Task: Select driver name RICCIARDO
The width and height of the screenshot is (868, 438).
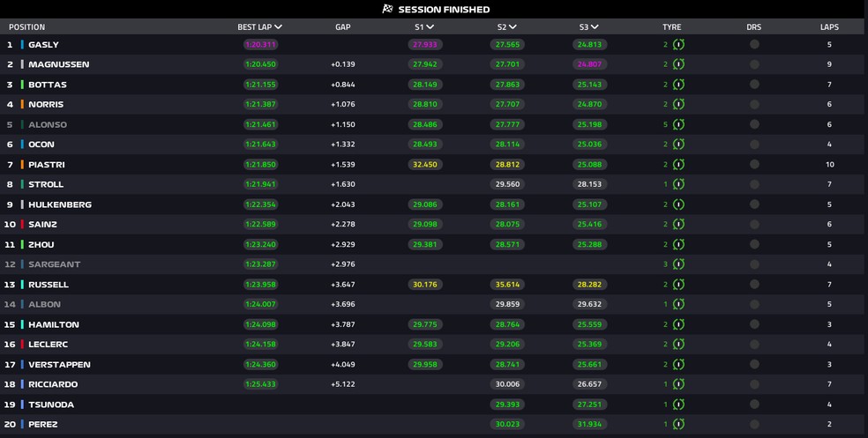Action: 53,384
